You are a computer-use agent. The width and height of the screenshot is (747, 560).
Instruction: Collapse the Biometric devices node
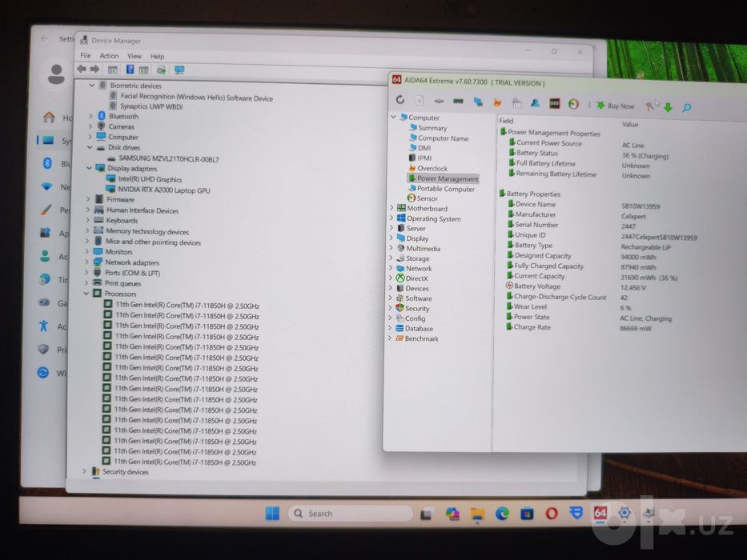92,86
